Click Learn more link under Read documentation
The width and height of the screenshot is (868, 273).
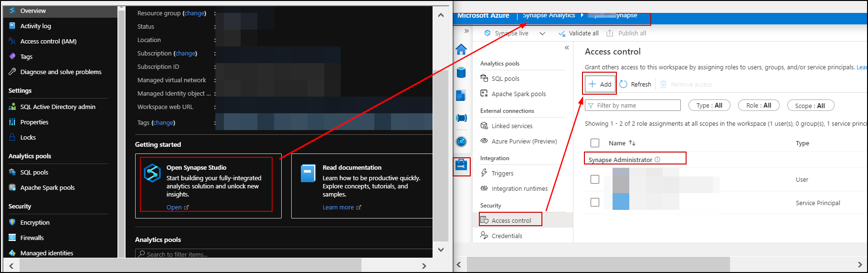click(x=342, y=207)
